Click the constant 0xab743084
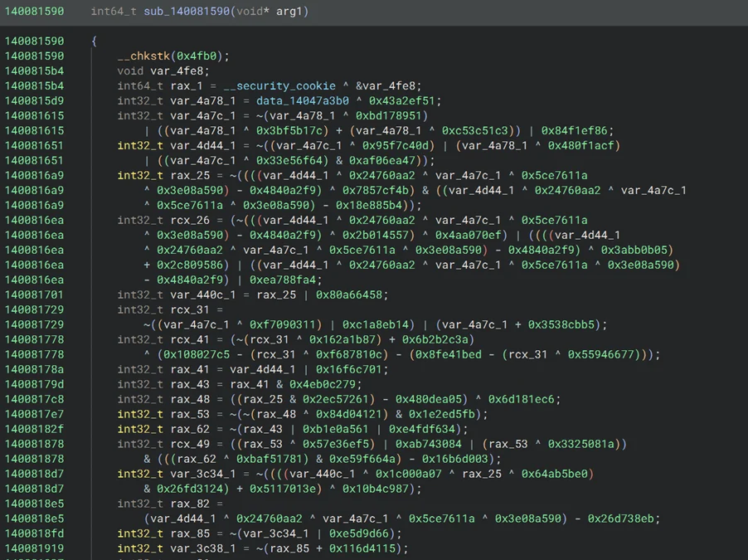This screenshot has width=748, height=560. pyautogui.click(x=429, y=444)
